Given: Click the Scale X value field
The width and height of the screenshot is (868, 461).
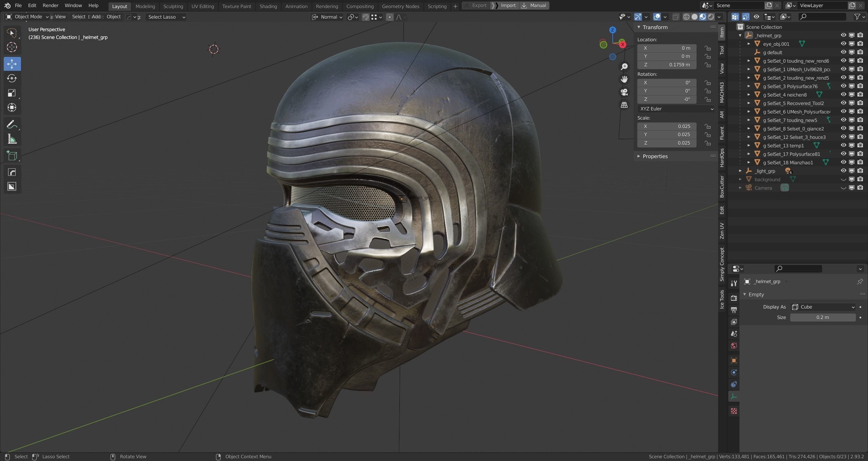Looking at the screenshot, I should coord(667,126).
